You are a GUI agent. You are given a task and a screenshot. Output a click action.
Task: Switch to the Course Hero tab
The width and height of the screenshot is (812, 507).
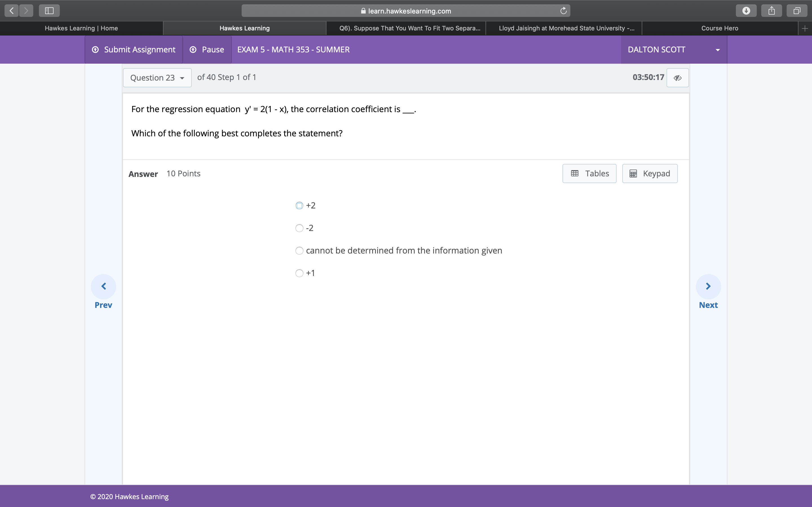720,28
